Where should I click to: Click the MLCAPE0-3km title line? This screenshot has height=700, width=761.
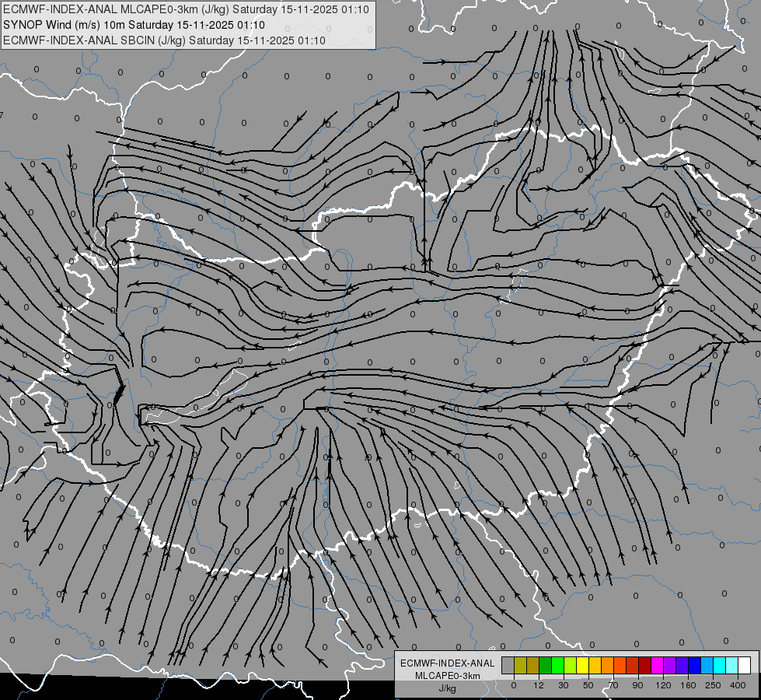click(186, 9)
